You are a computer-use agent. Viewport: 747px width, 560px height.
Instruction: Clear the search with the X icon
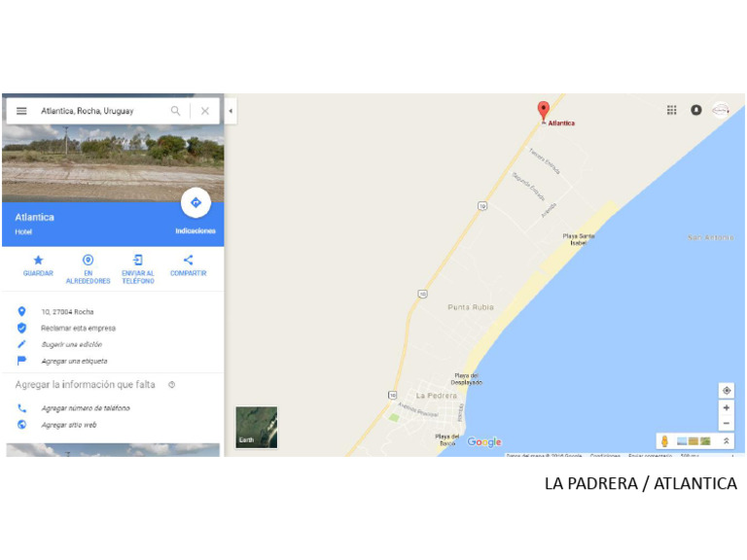205,111
